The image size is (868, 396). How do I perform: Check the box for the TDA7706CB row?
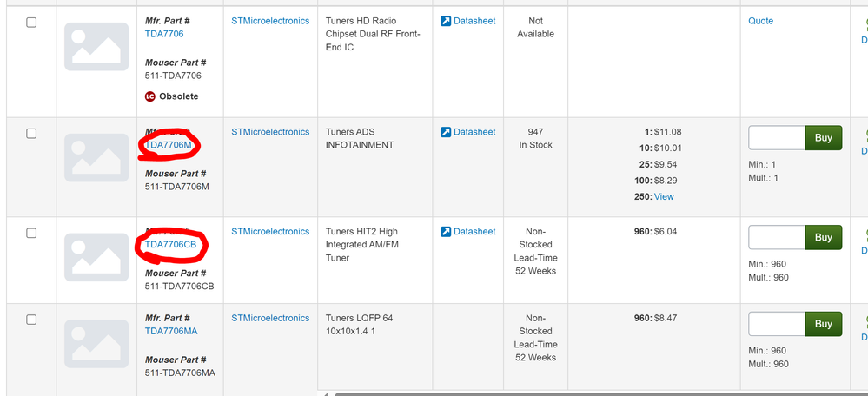coord(31,233)
